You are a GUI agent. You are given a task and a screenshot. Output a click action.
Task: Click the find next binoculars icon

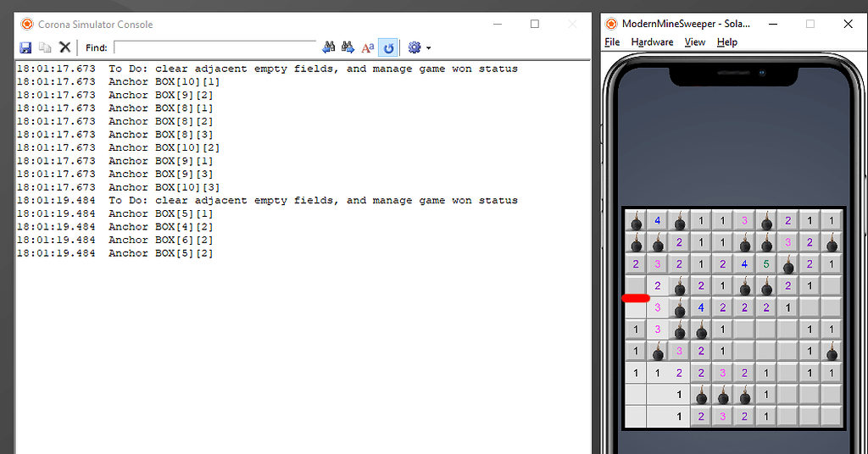(348, 47)
